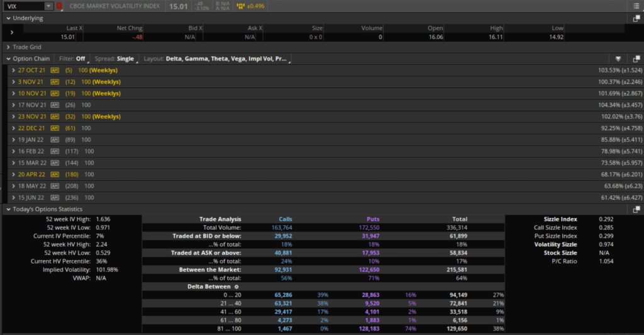
Task: Click the Calls column heading in Trade Analysis
Action: 286,220
